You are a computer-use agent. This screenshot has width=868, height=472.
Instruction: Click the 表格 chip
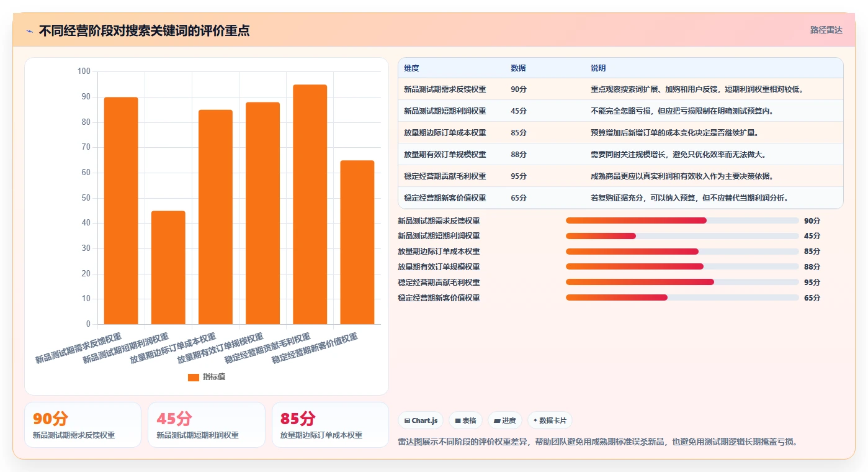click(465, 420)
